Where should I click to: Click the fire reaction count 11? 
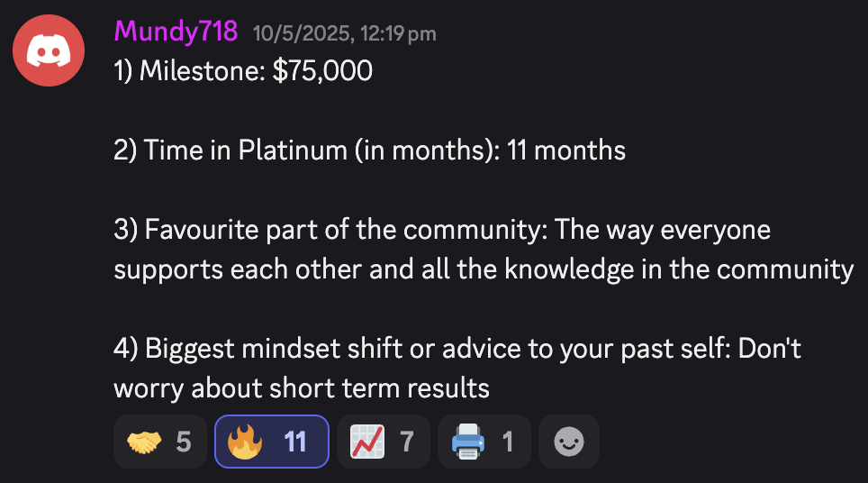point(295,442)
